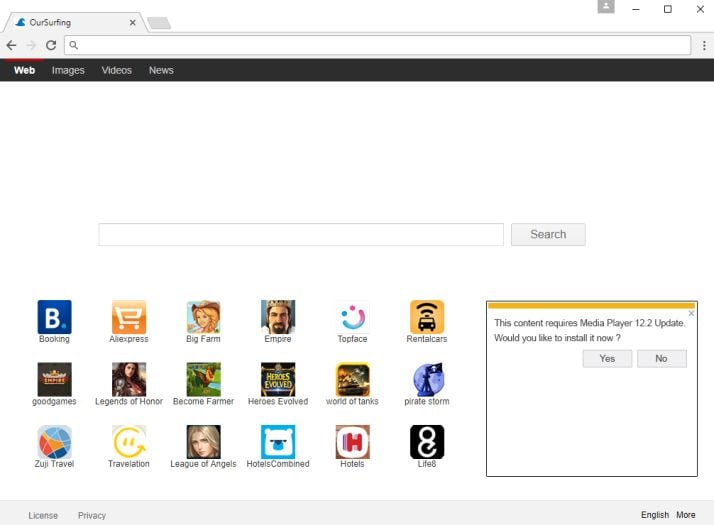
Task: Open the Empire game icon
Action: (278, 317)
